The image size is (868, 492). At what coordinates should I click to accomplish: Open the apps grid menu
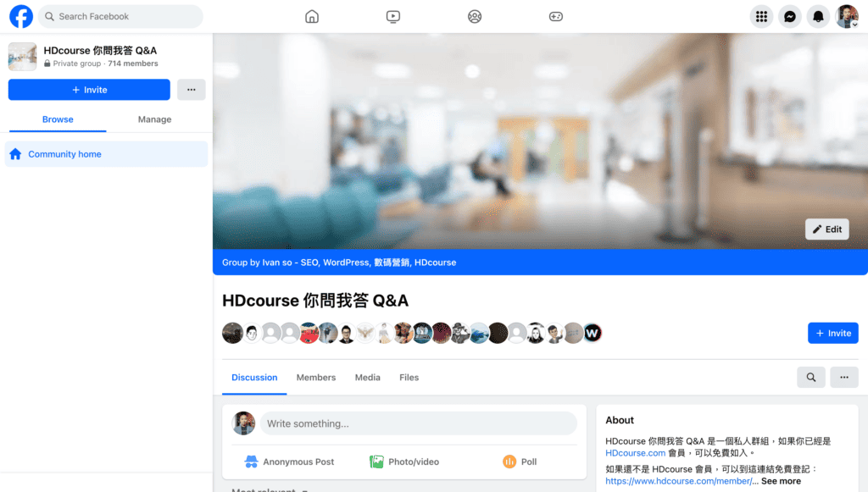(x=762, y=17)
